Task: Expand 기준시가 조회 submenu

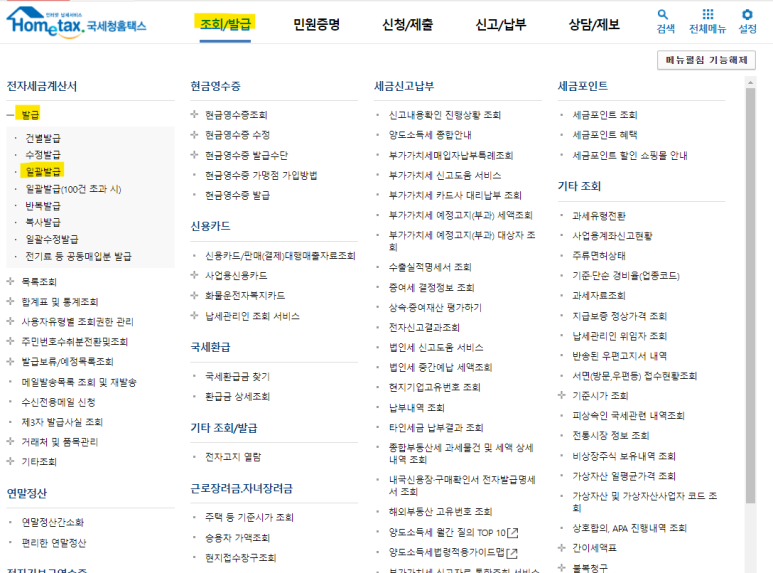Action: pyautogui.click(x=562, y=395)
